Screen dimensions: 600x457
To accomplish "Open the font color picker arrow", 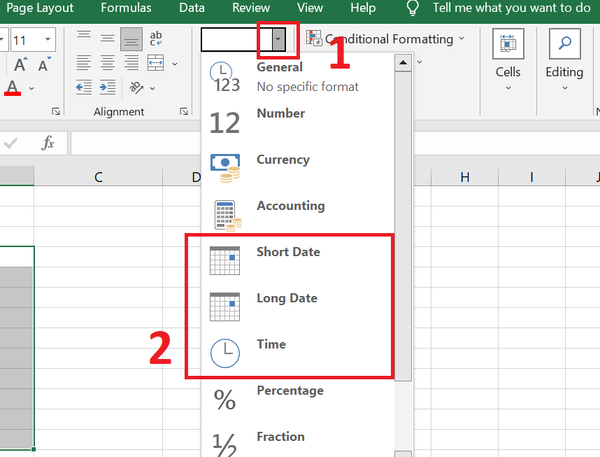I will (31, 88).
